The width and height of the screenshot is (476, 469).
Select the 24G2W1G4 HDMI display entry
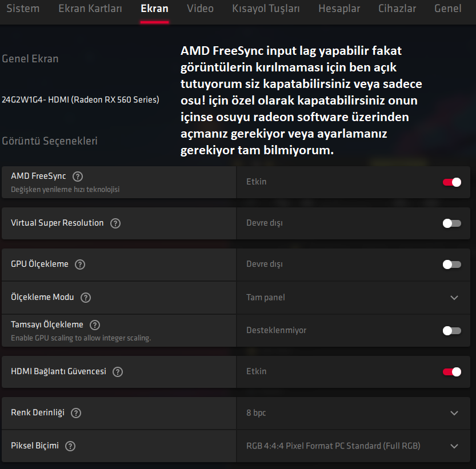pos(81,100)
